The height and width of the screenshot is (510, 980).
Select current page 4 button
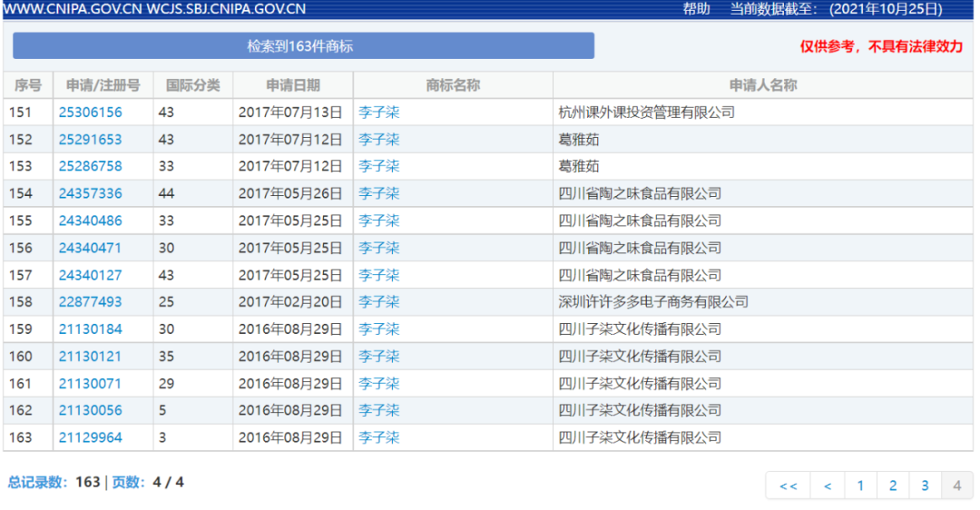[956, 485]
